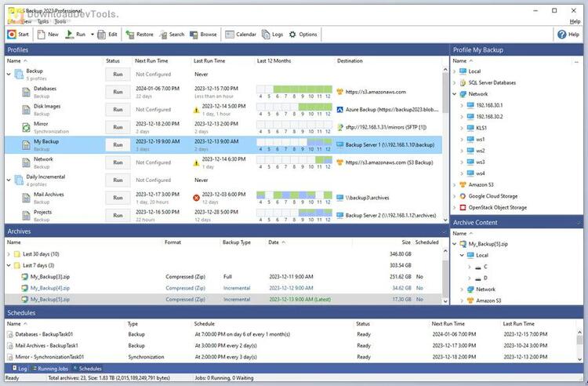Collapse the Backup profile group
The width and height of the screenshot is (588, 386).
(9, 75)
